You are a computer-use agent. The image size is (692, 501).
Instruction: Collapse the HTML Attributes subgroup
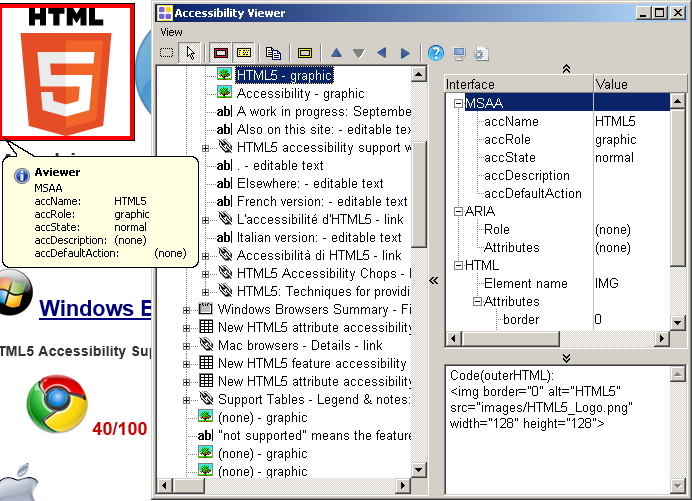point(478,301)
